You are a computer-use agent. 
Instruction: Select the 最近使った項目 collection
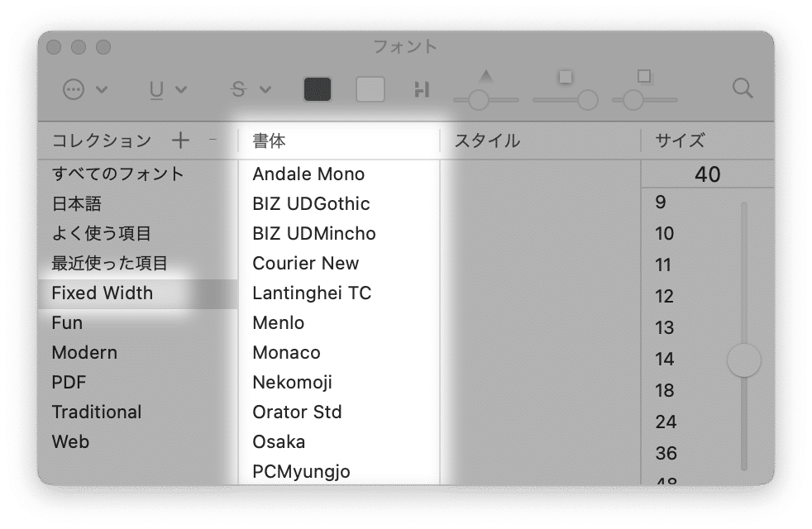[x=138, y=264]
